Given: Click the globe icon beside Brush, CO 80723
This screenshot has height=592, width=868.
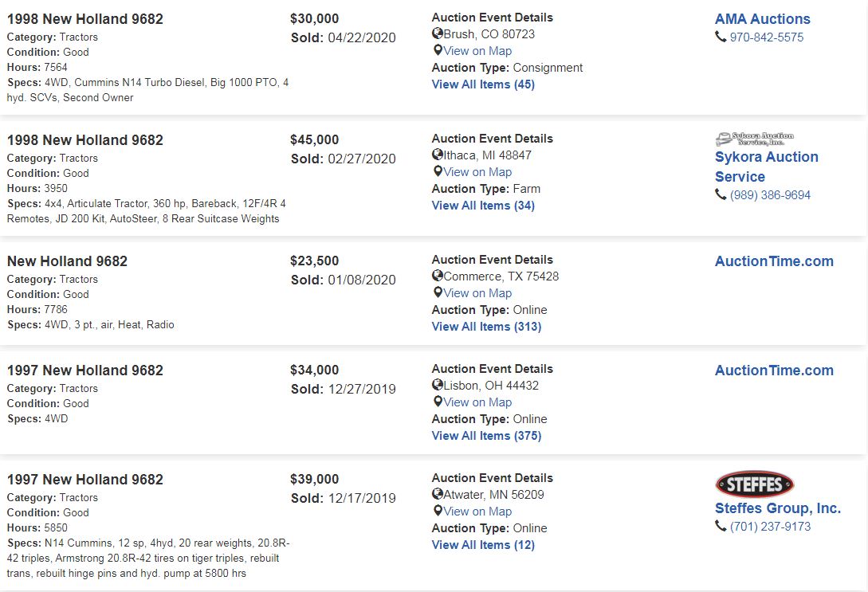Looking at the screenshot, I should coord(438,34).
